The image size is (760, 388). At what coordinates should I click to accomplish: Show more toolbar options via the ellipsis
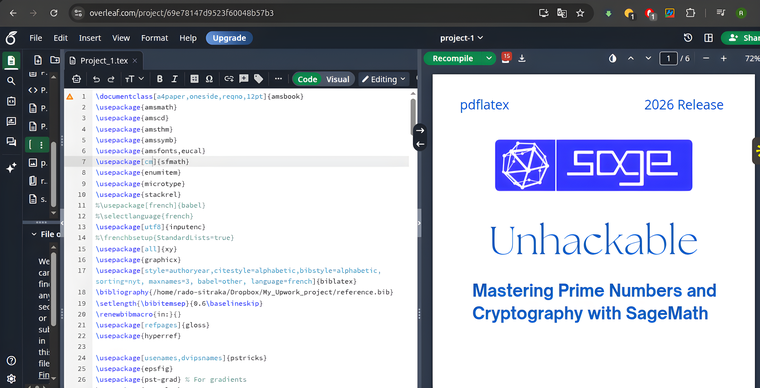(x=278, y=79)
